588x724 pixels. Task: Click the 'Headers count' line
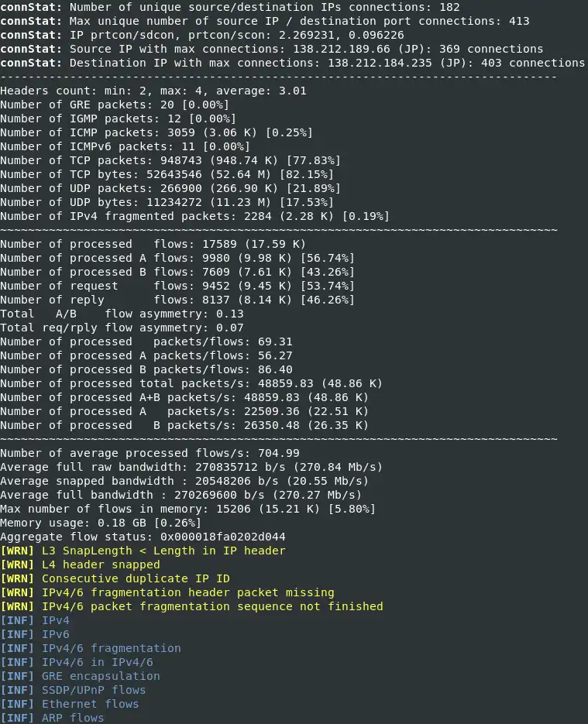point(153,91)
